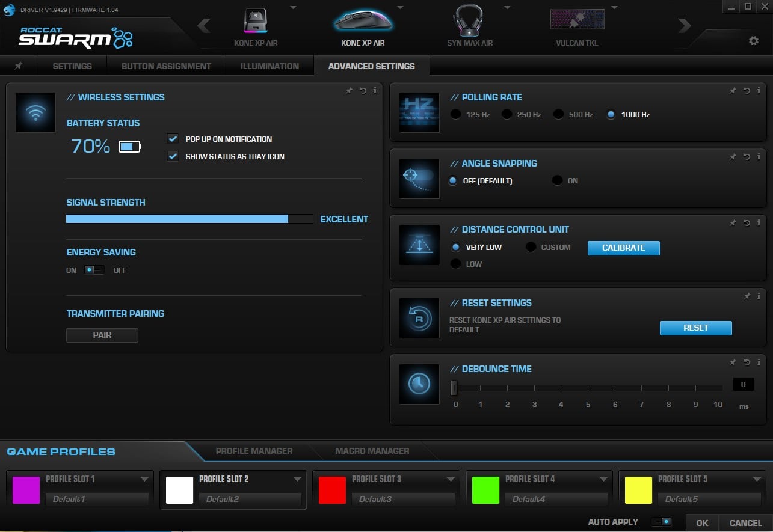The width and height of the screenshot is (773, 532).
Task: Click the green Profile Slot 4 color swatch
Action: (x=485, y=490)
